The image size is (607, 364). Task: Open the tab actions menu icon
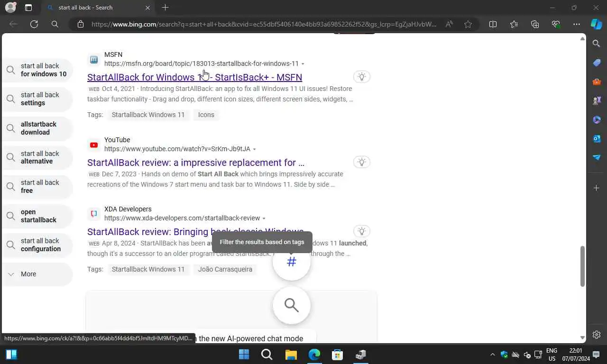(x=28, y=8)
